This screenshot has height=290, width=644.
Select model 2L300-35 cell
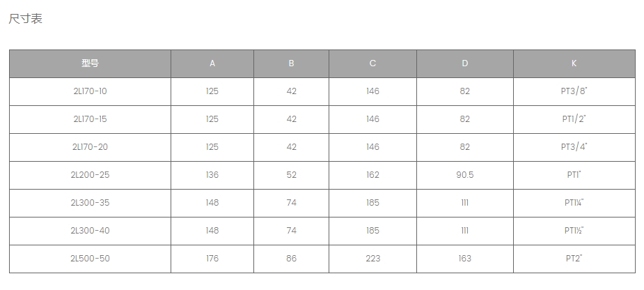(90, 203)
